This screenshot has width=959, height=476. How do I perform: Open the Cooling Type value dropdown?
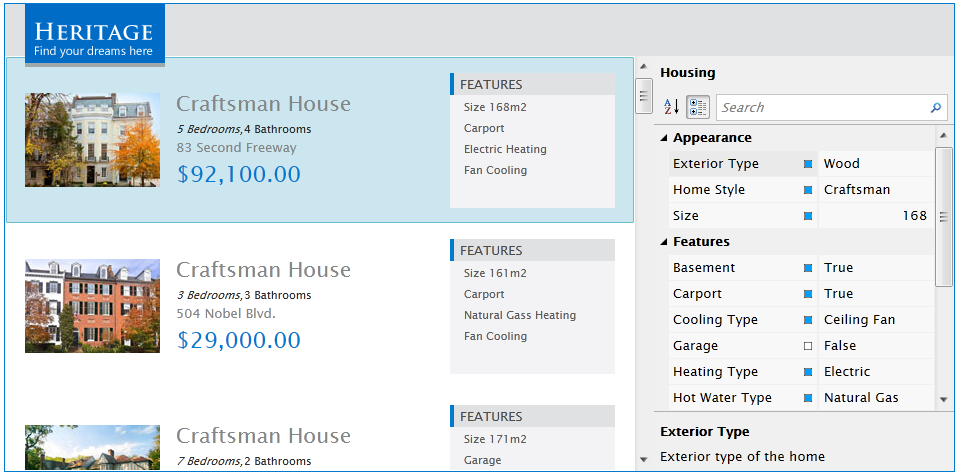874,320
